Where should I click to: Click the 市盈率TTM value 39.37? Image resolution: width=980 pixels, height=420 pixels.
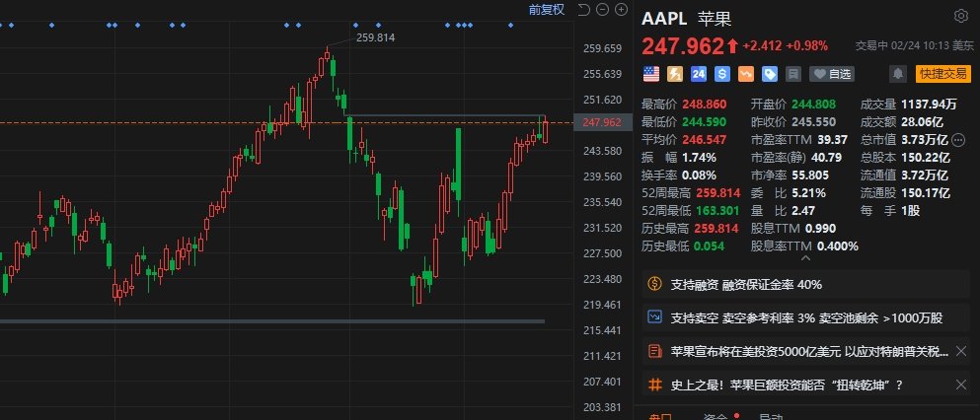832,139
